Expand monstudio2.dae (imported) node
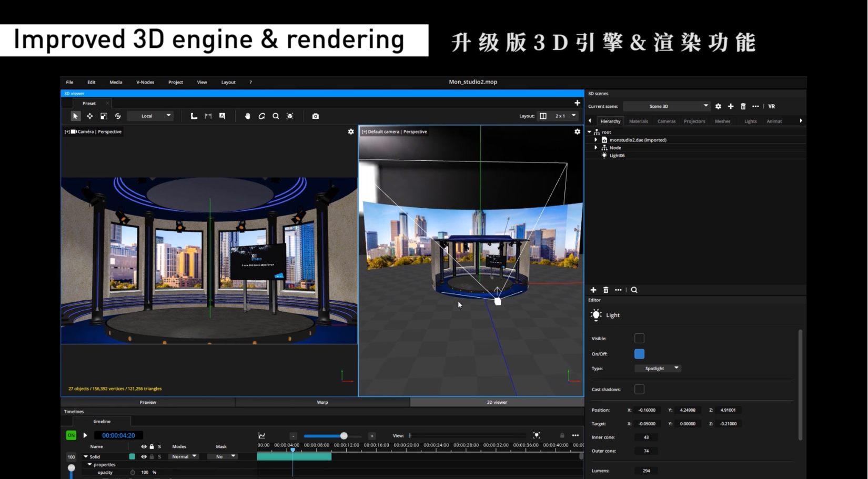The height and width of the screenshot is (479, 868). click(x=596, y=140)
